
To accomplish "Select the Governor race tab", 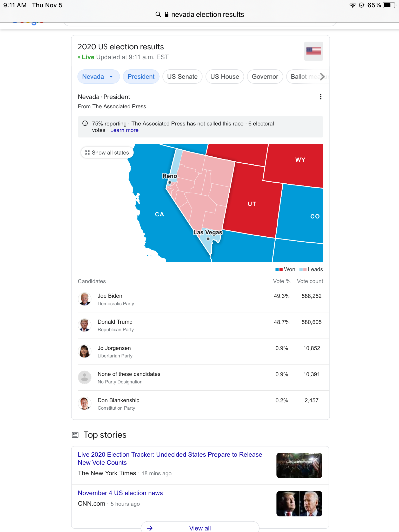I will coord(265,77).
